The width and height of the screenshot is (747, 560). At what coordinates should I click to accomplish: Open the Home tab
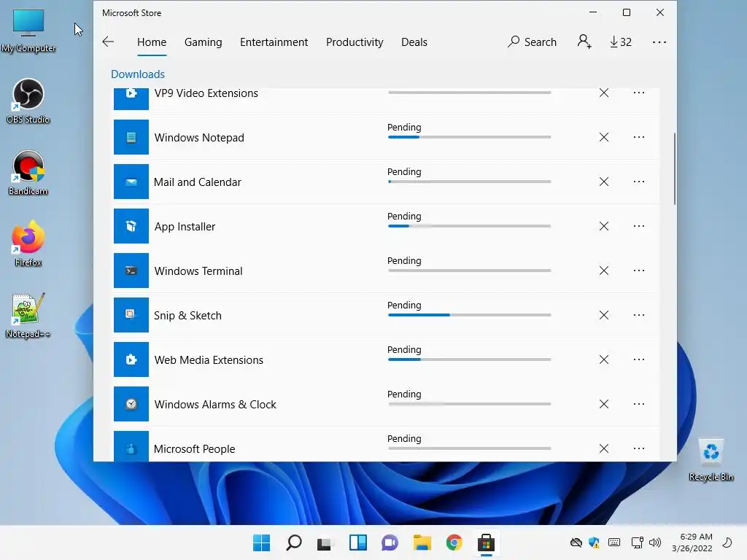[x=152, y=42]
